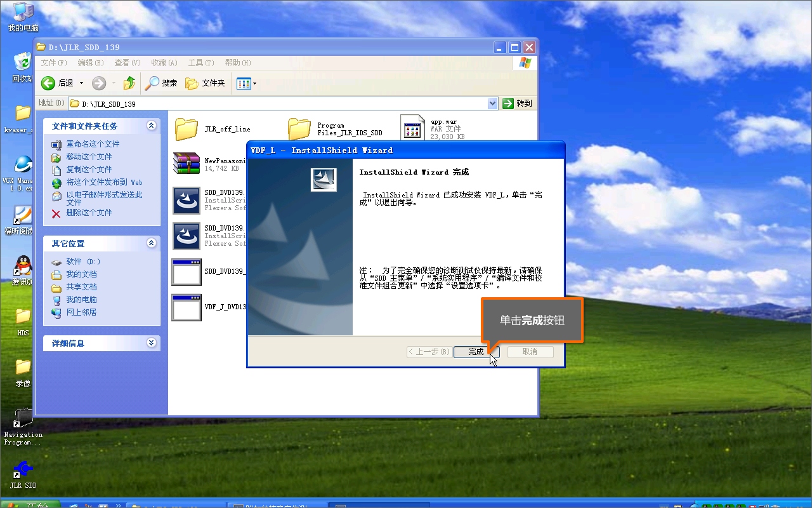812x508 pixels.
Task: Collapse the 文件和文件夹任务 panel
Action: point(151,126)
